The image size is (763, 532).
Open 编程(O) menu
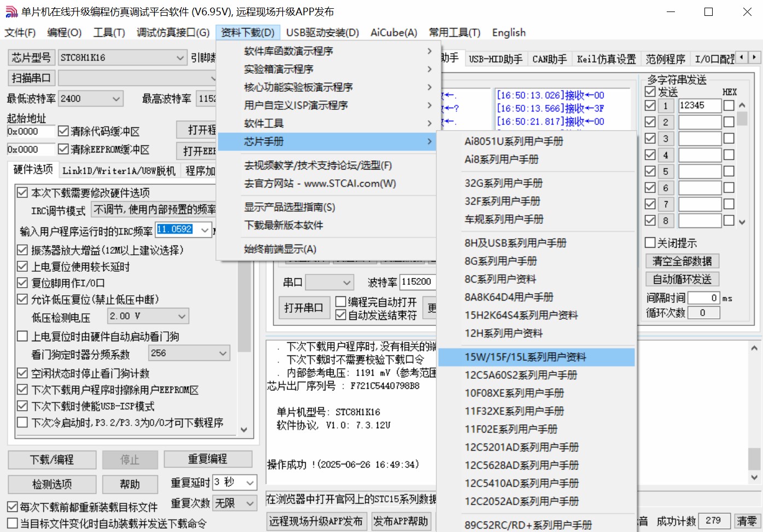click(65, 33)
